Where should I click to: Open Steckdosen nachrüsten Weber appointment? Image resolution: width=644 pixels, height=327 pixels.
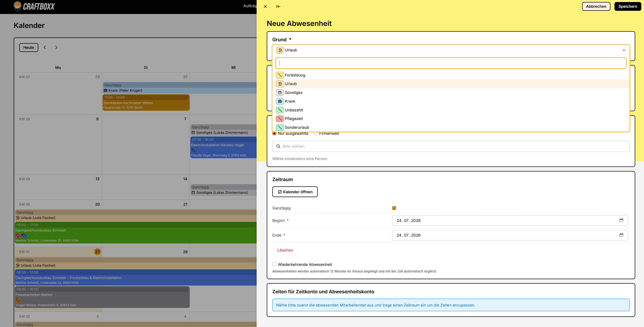(x=146, y=102)
